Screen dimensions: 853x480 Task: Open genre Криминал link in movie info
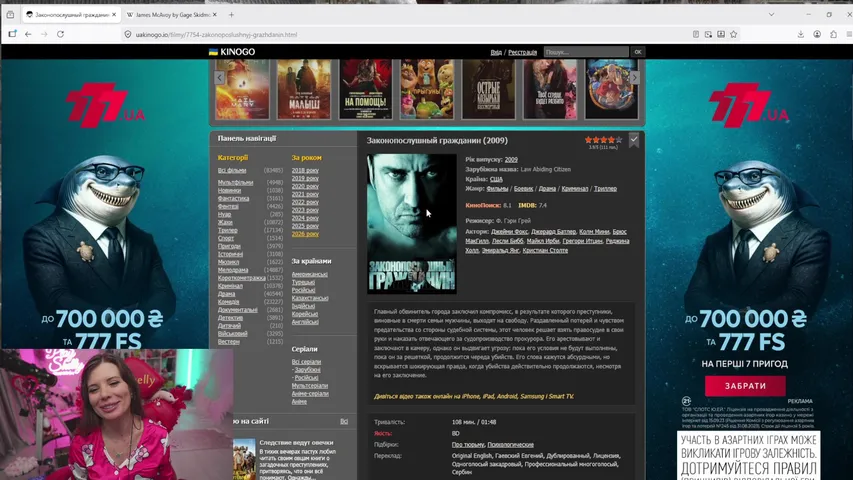coord(575,189)
